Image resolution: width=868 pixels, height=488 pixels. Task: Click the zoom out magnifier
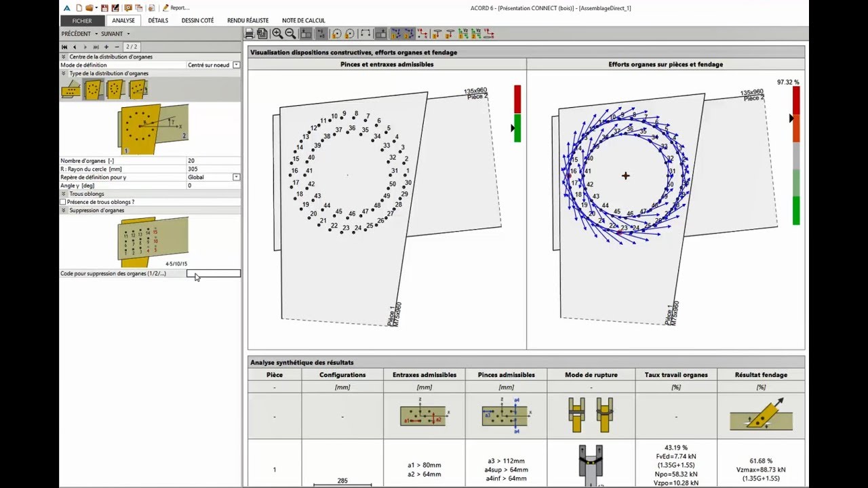click(290, 34)
